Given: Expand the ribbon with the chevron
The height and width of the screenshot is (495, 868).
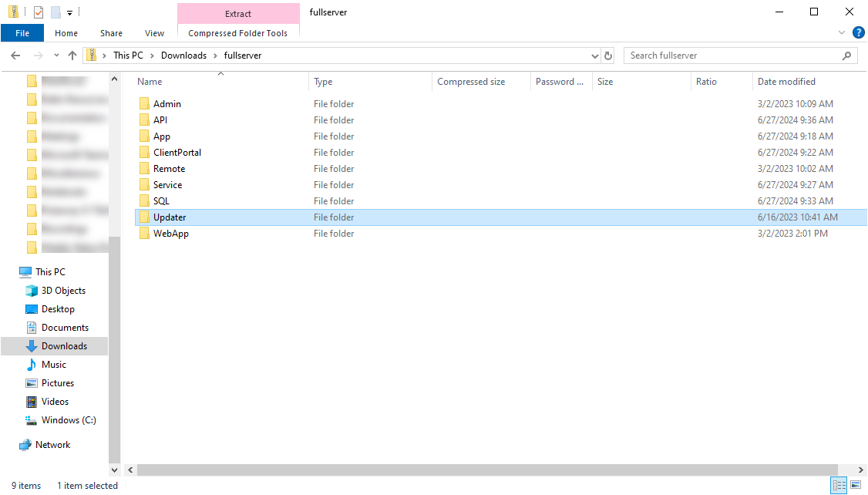Looking at the screenshot, I should click(x=842, y=33).
